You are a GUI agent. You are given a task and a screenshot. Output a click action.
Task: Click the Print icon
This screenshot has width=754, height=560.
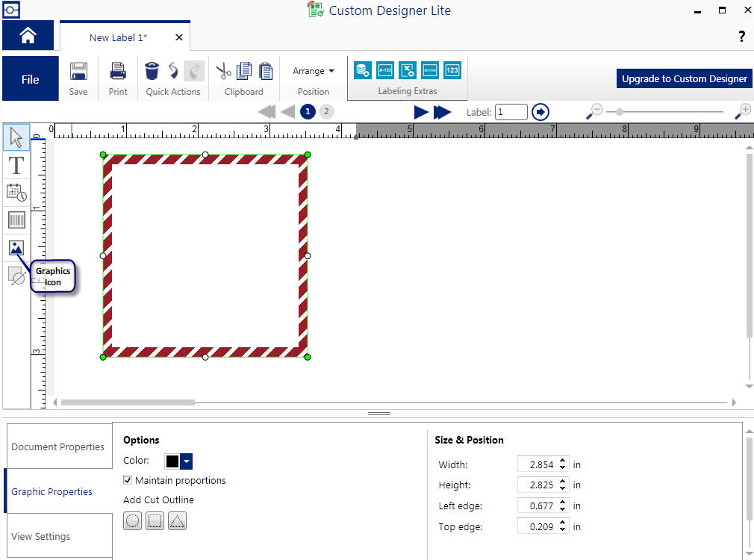(118, 72)
